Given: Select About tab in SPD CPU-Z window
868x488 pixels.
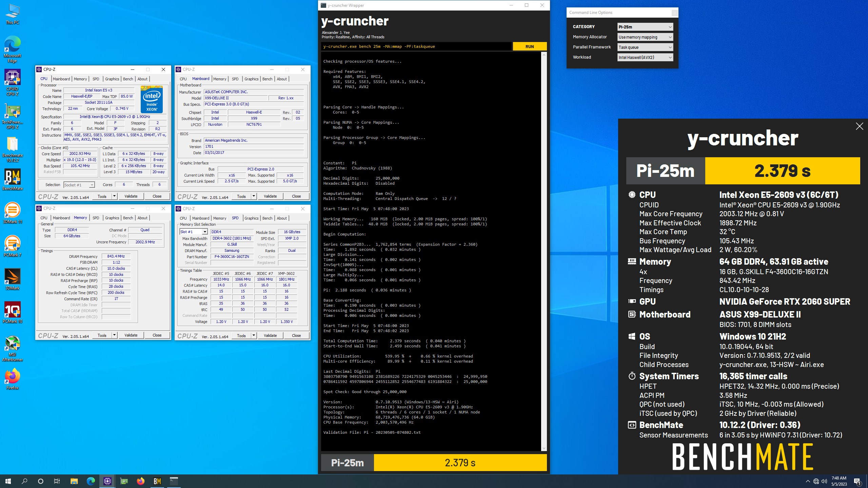Looking at the screenshot, I should pos(281,218).
